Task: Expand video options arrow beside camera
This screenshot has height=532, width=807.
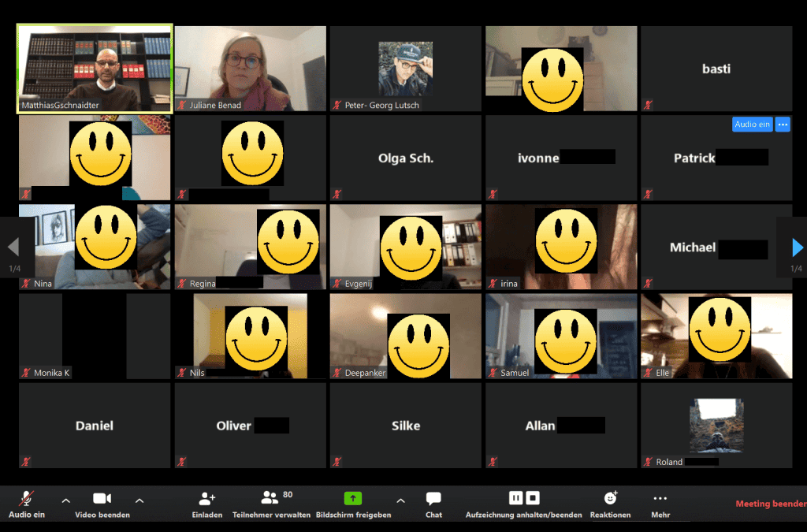Action: [x=139, y=500]
